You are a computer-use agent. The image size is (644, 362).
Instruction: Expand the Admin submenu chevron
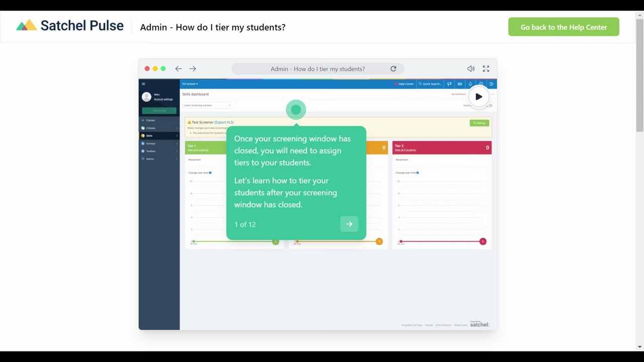click(x=177, y=159)
